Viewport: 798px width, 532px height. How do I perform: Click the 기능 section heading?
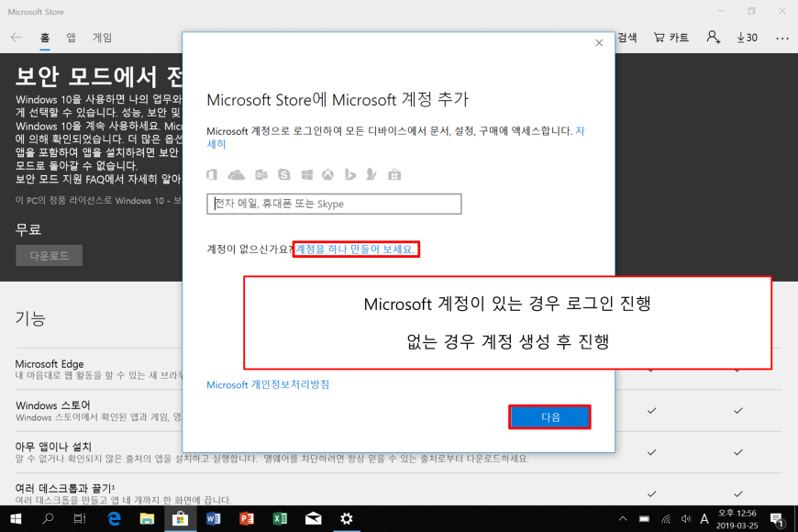coord(30,318)
